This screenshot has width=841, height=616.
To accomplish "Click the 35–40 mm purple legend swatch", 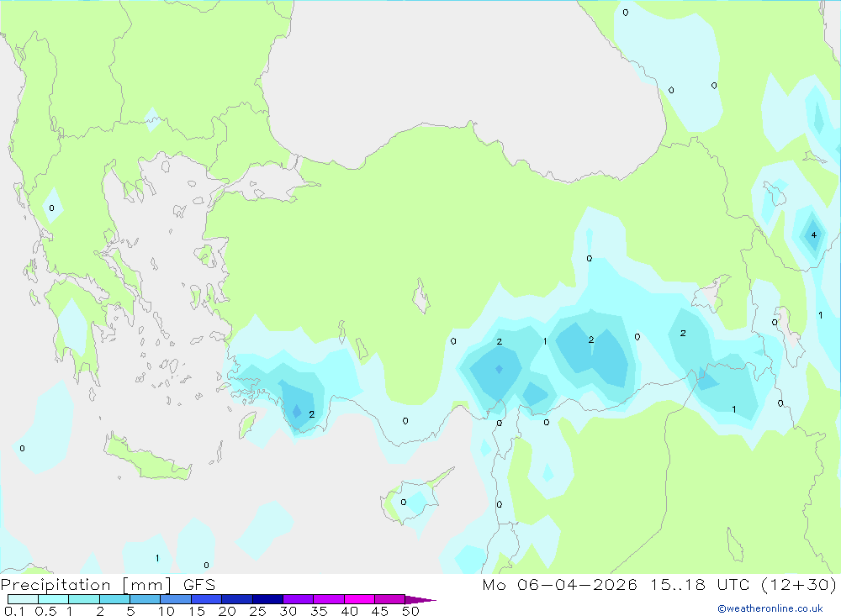I will click(x=329, y=599).
